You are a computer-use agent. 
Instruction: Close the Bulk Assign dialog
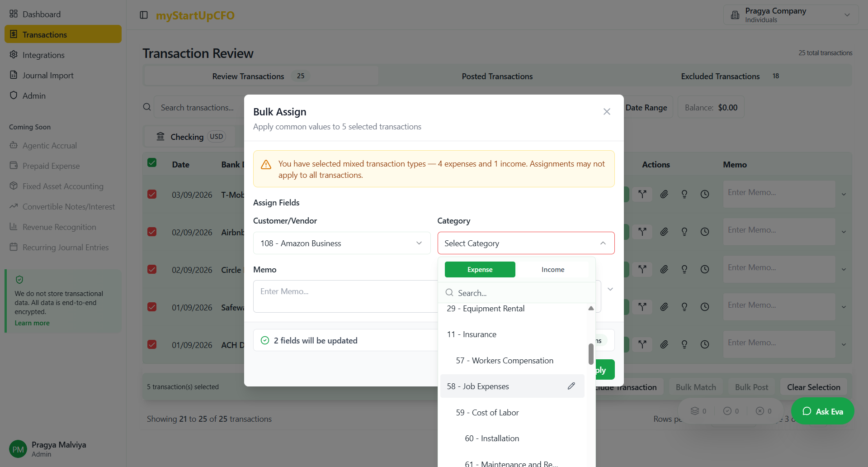pyautogui.click(x=607, y=112)
